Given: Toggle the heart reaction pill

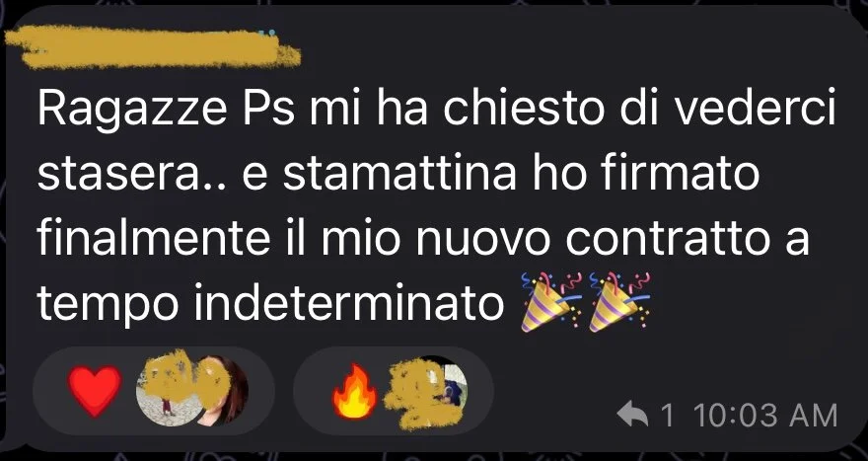Looking at the screenshot, I should [x=154, y=391].
